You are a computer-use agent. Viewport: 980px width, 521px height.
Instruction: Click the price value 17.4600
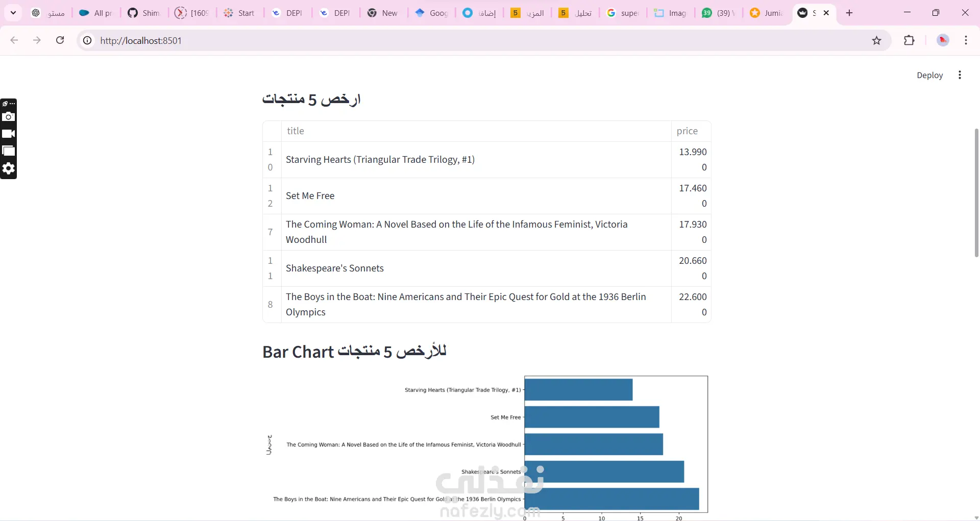pos(691,196)
